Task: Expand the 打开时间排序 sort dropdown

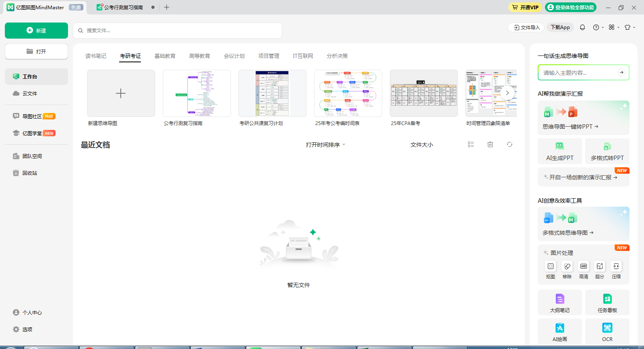Action: pos(326,145)
